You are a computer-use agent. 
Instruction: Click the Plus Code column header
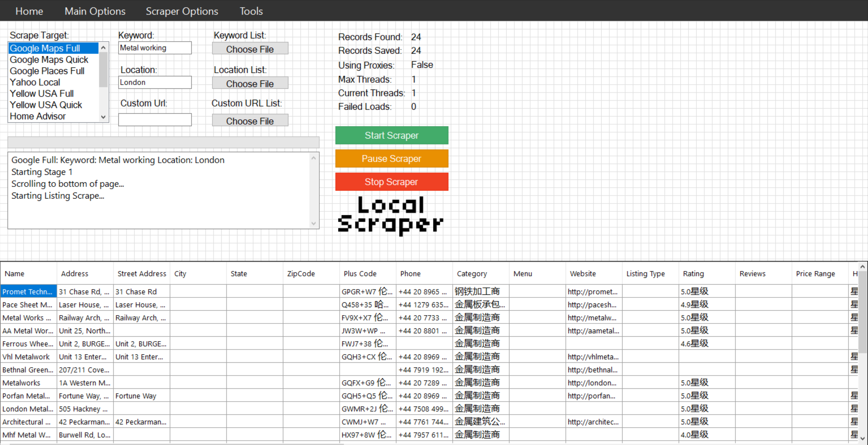[368, 273]
